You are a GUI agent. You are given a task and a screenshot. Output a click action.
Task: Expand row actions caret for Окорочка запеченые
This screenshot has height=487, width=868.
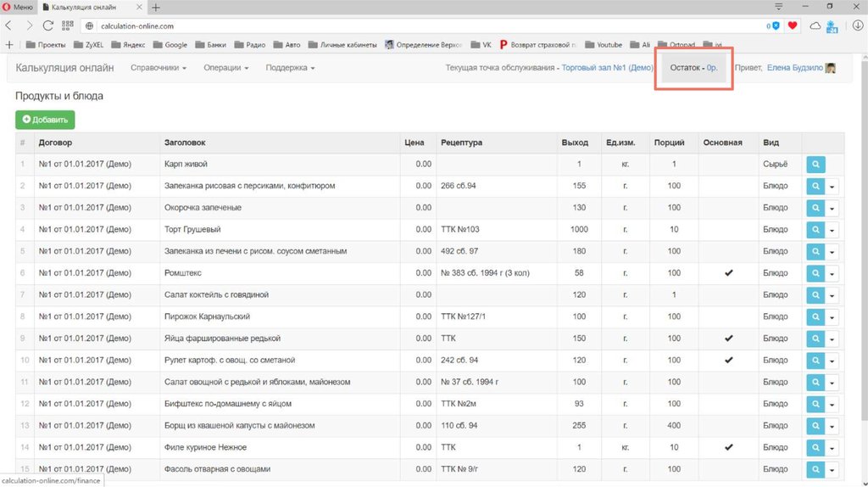(x=832, y=208)
